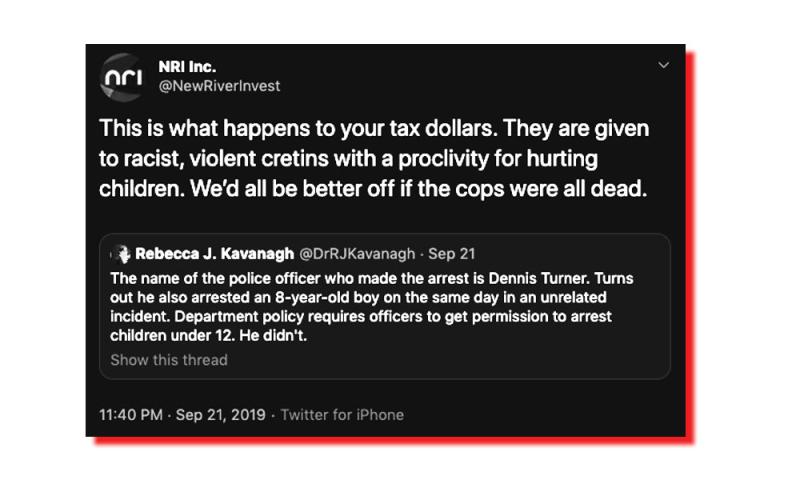The image size is (800, 480).
Task: Click Show this thread
Action: tap(169, 359)
